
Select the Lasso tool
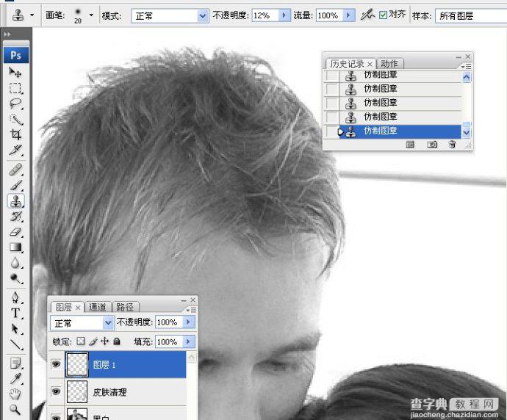(15, 104)
